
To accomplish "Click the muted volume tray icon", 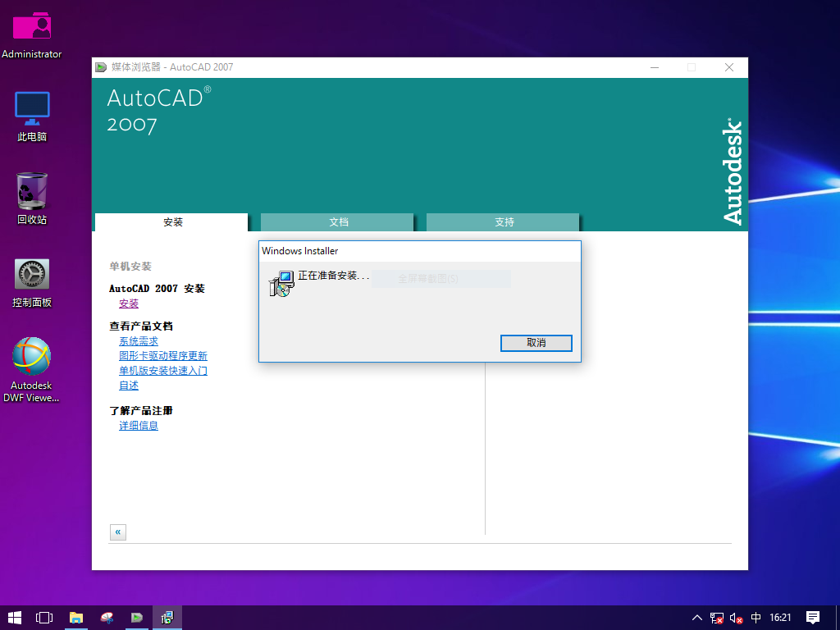I will tap(737, 618).
